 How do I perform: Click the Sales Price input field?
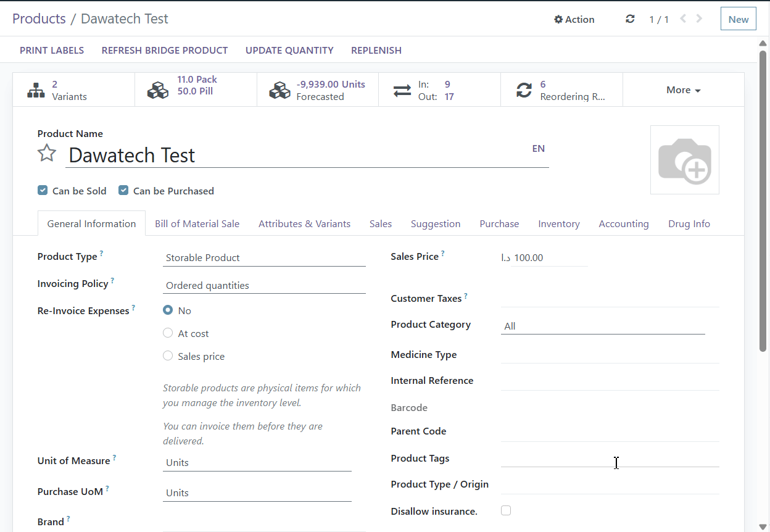[550, 258]
